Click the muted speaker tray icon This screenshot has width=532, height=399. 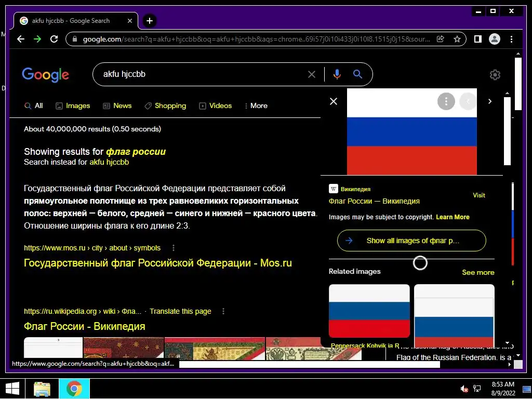click(464, 389)
